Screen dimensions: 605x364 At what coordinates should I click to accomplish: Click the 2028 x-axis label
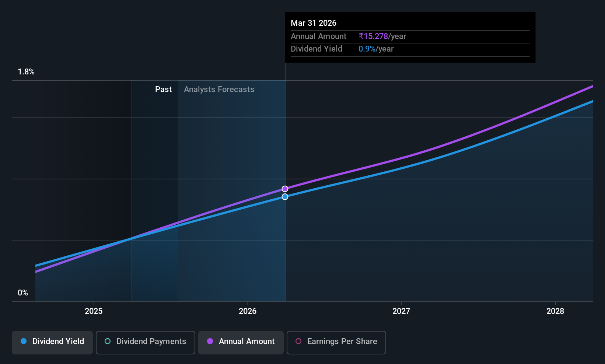click(x=555, y=311)
